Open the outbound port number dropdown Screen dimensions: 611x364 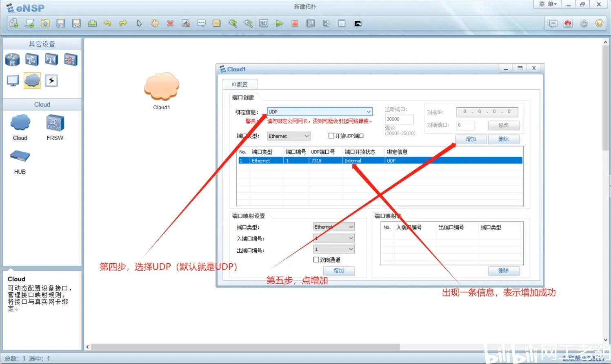coord(334,249)
